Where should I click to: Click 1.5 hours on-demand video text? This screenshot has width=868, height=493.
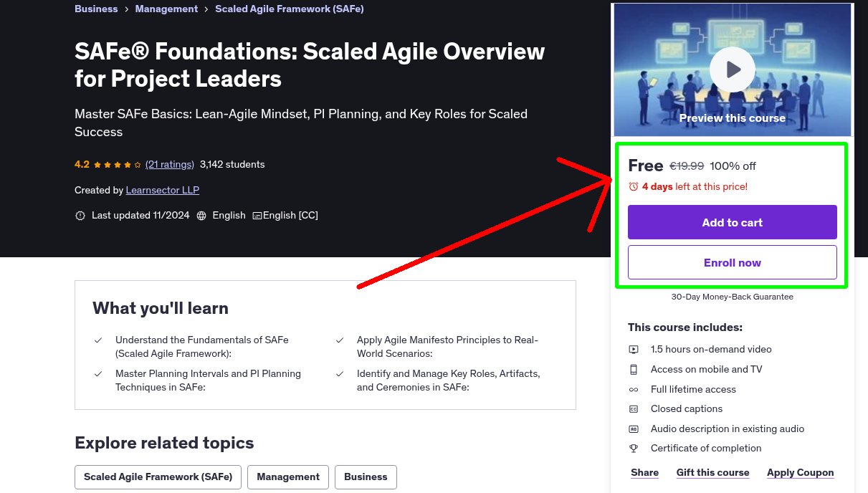711,349
